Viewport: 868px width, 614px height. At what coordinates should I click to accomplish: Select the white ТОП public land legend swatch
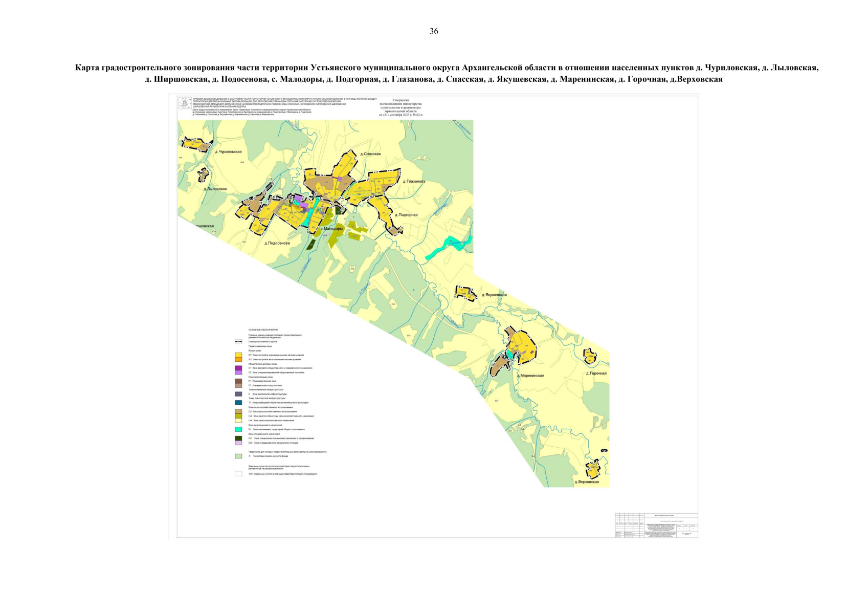238,474
